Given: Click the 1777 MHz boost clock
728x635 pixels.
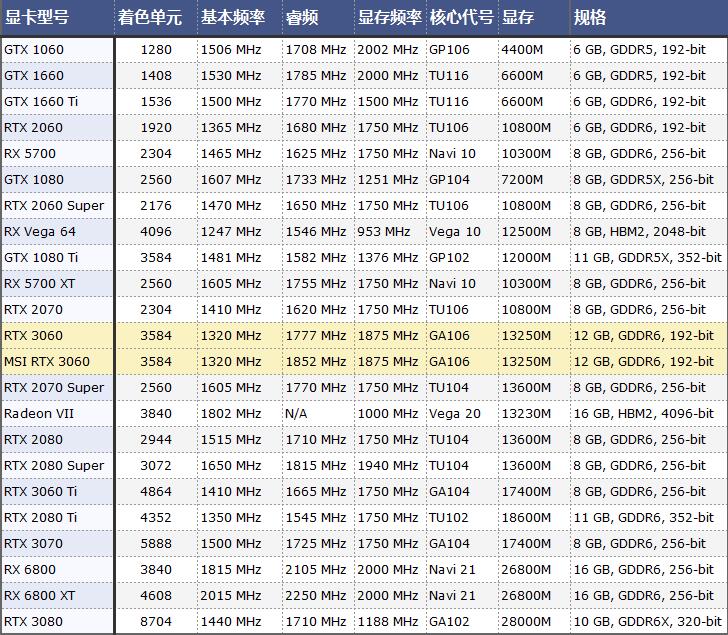Looking at the screenshot, I should coord(316,336).
